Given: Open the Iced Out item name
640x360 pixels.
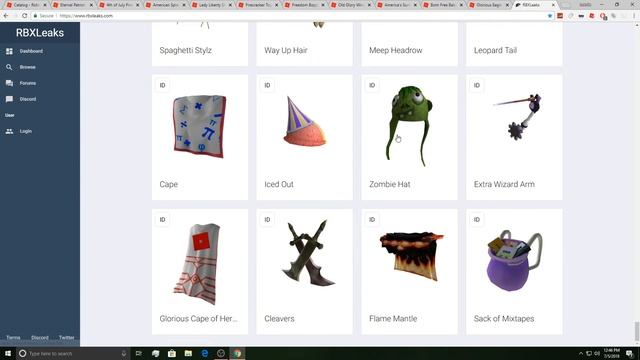Looking at the screenshot, I should click(x=279, y=184).
